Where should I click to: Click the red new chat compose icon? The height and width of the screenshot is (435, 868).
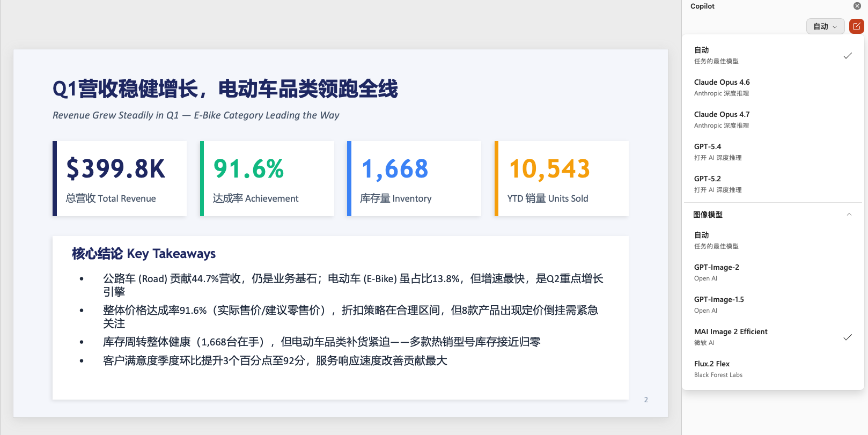[856, 26]
